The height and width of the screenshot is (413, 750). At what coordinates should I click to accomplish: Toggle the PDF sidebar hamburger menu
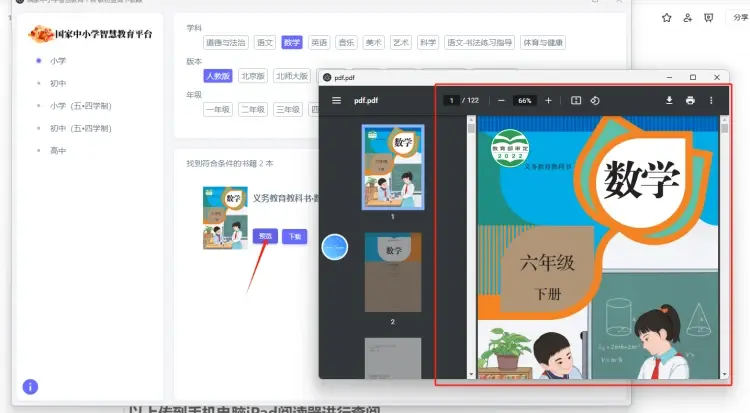pos(336,100)
